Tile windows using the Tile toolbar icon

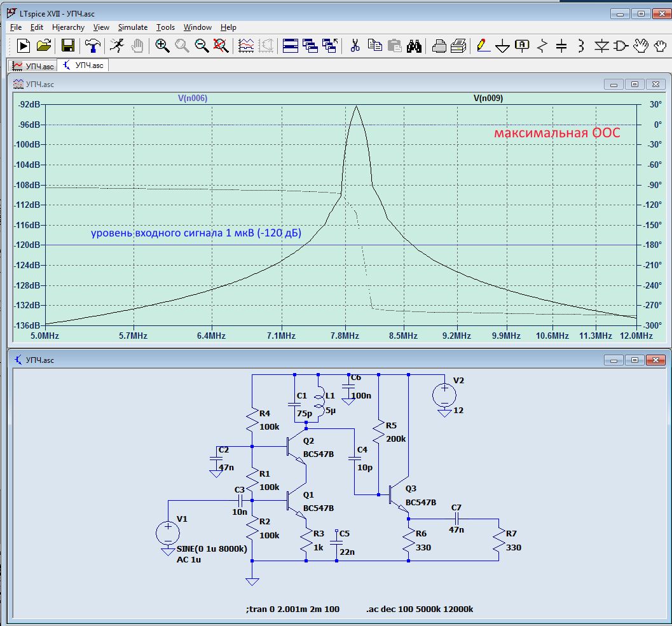pyautogui.click(x=290, y=45)
